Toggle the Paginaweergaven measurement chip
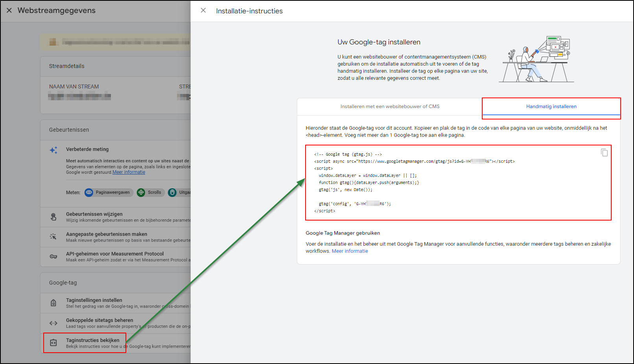 tap(109, 192)
